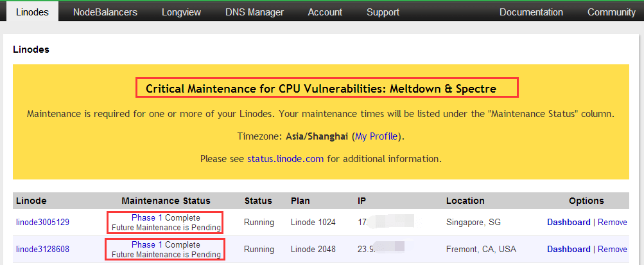Go to the Longview tab
Screen dimensions: 644x265
coord(180,12)
